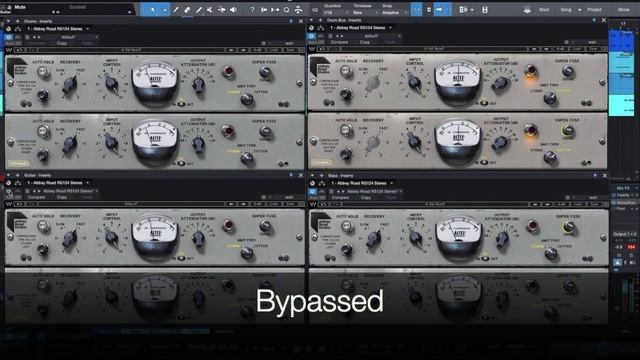Toggle the Drum Bus plugin power button
This screenshot has height=360, width=640.
click(312, 36)
